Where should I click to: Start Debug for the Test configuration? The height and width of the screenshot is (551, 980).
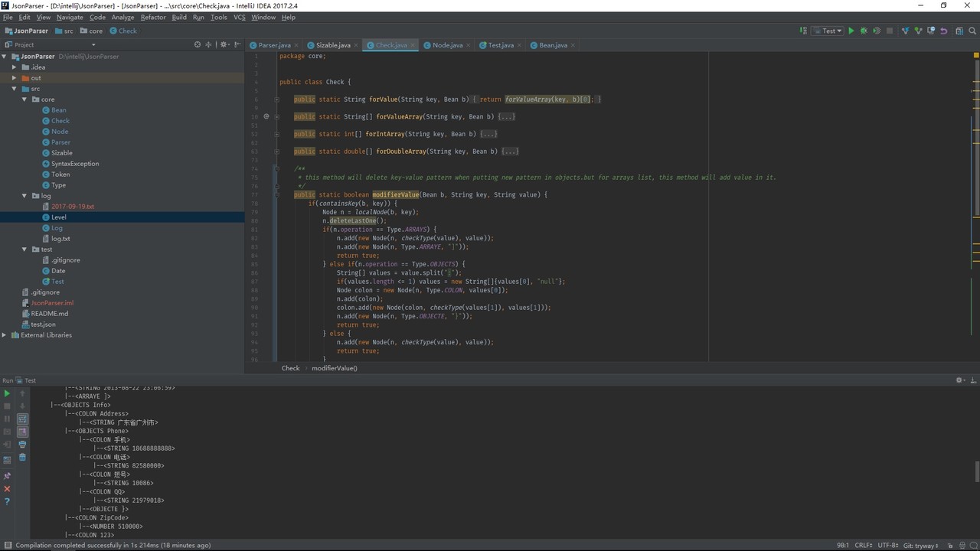click(x=864, y=31)
